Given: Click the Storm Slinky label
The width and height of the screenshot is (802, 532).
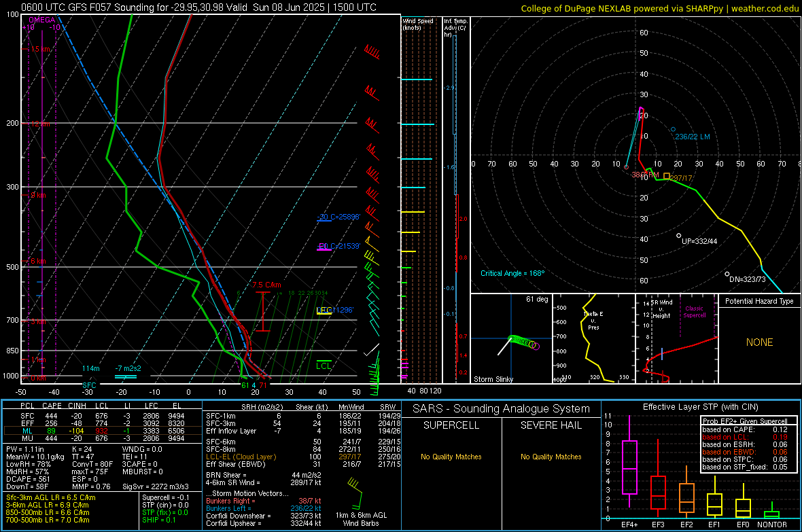Looking at the screenshot, I should click(493, 379).
